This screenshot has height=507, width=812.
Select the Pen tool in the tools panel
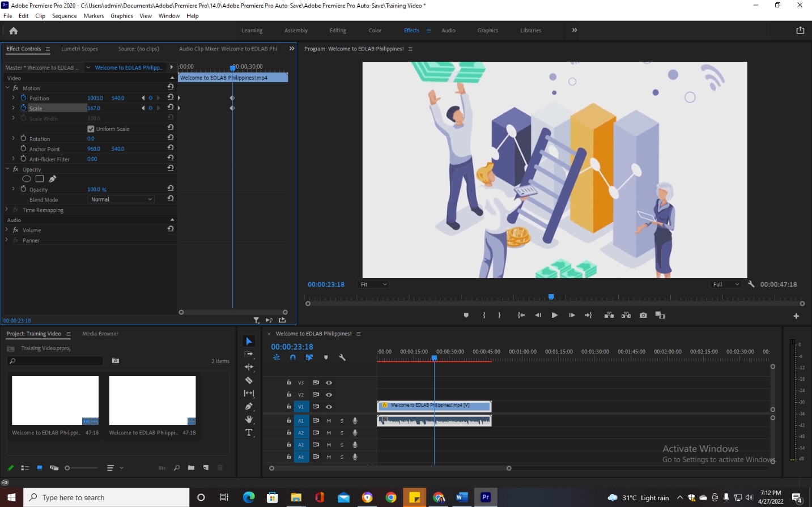pyautogui.click(x=249, y=406)
